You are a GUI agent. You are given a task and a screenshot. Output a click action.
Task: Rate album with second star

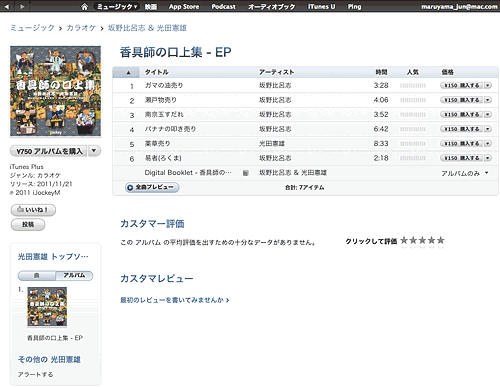click(413, 240)
